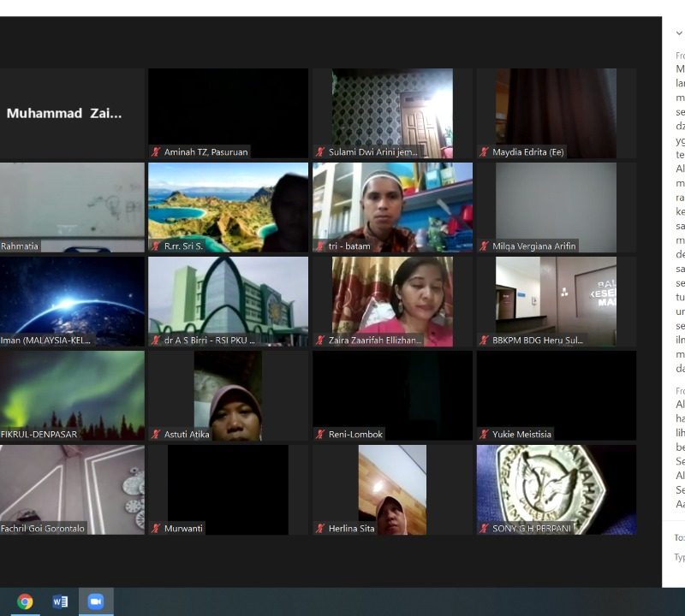
Task: Click the muted mic icon next to Reni-Lombok
Action: [x=320, y=435]
